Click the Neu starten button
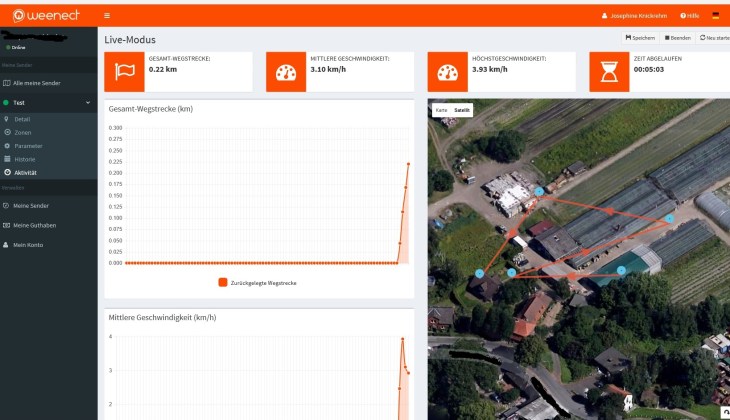The image size is (730, 420). point(714,38)
